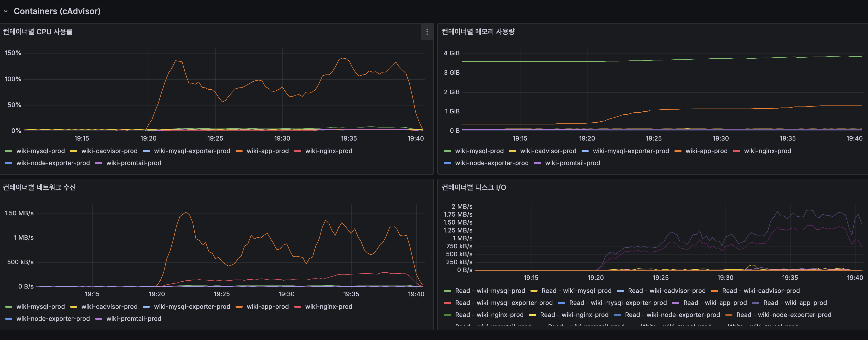Viewport: 868px width, 340px height.
Task: Click yellow wiki-cadvisor-prod color marker in CPU legend
Action: [x=73, y=151]
